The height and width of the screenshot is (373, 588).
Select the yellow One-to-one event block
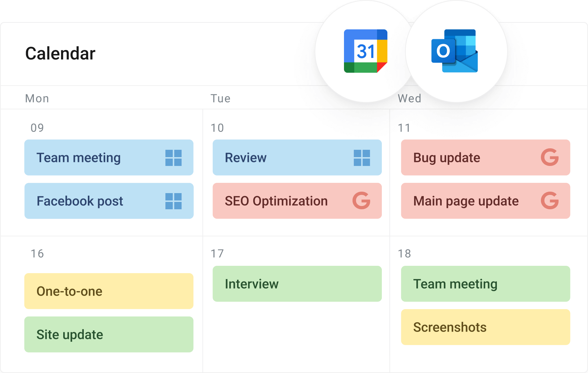click(109, 291)
